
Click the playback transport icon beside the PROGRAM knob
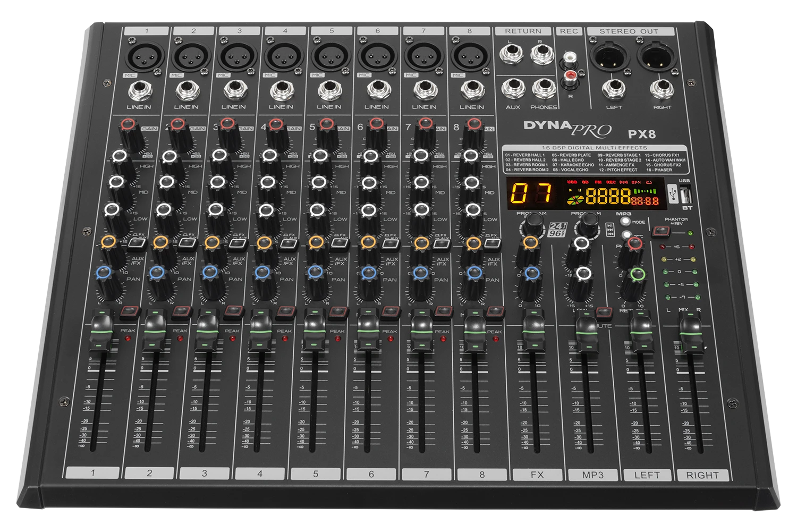(610, 230)
